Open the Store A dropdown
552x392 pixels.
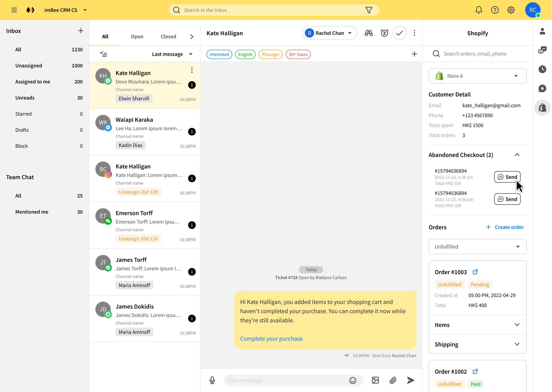477,76
